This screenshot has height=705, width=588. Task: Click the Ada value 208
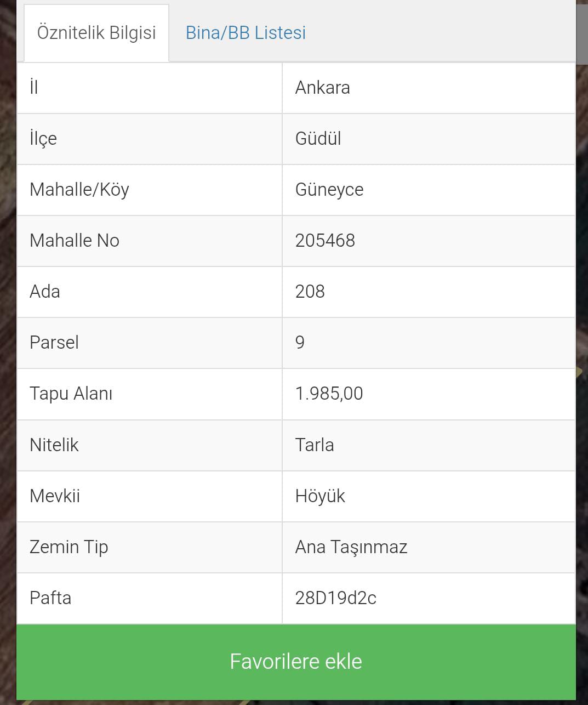click(429, 292)
